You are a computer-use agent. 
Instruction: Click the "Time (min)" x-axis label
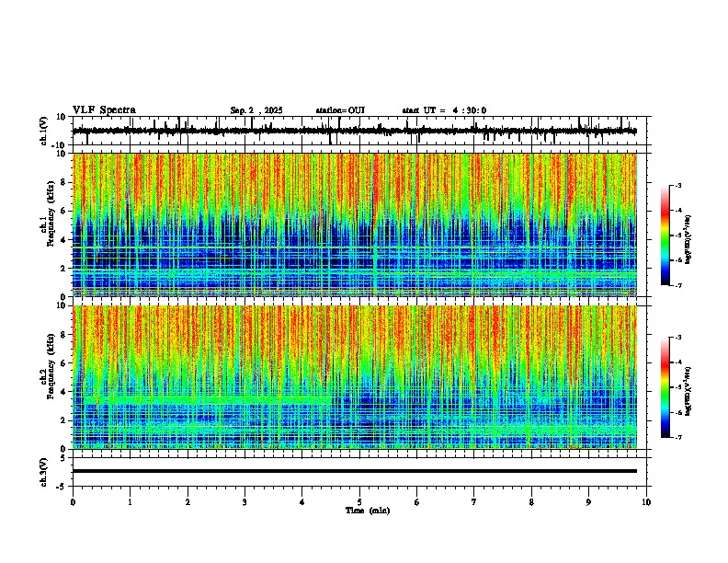click(368, 511)
